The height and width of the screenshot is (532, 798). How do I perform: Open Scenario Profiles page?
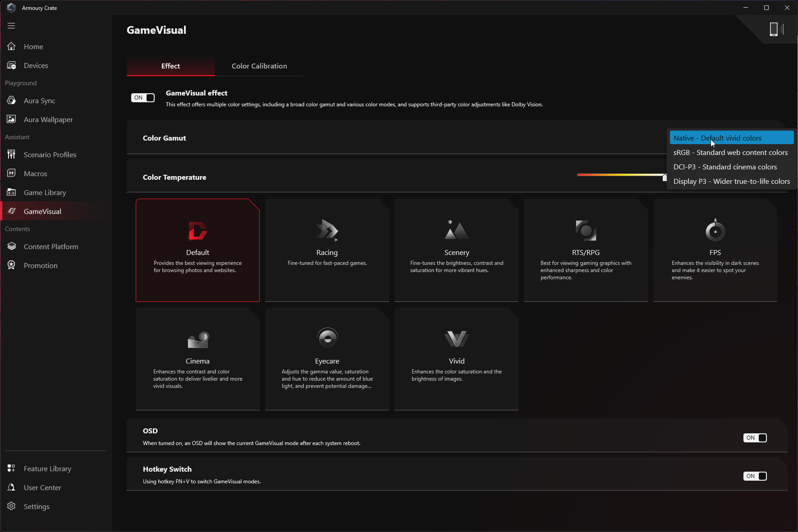(56, 155)
